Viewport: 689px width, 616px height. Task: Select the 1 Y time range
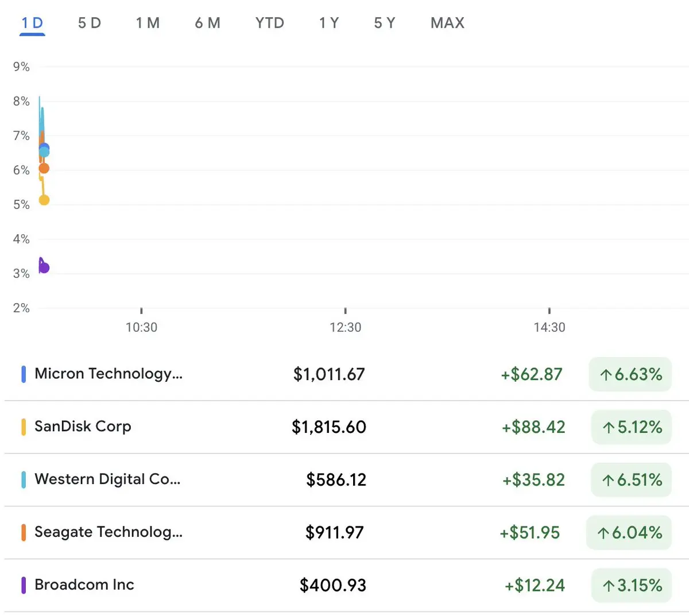(329, 23)
